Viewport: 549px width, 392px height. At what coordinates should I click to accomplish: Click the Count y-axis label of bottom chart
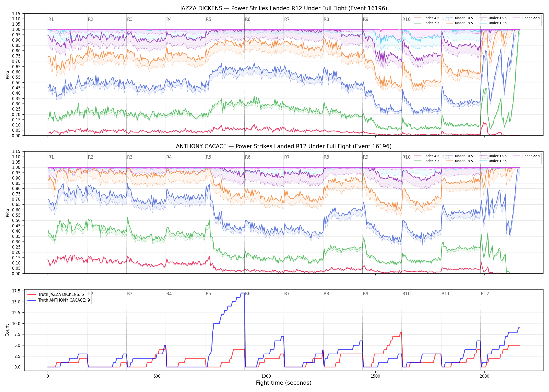tap(7, 330)
